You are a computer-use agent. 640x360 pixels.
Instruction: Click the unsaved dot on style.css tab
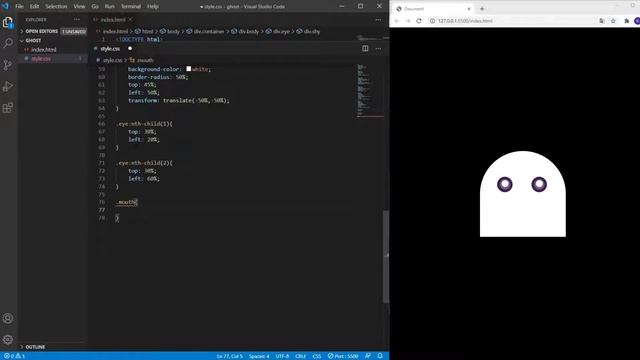point(130,49)
